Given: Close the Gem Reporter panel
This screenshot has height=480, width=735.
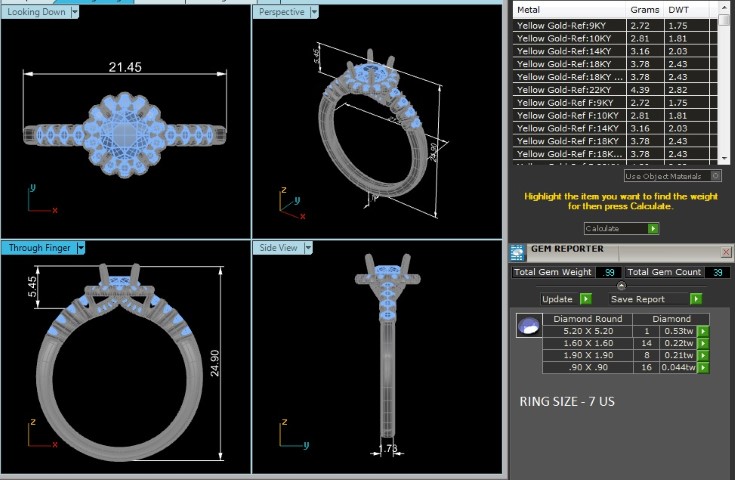Looking at the screenshot, I should click(726, 252).
